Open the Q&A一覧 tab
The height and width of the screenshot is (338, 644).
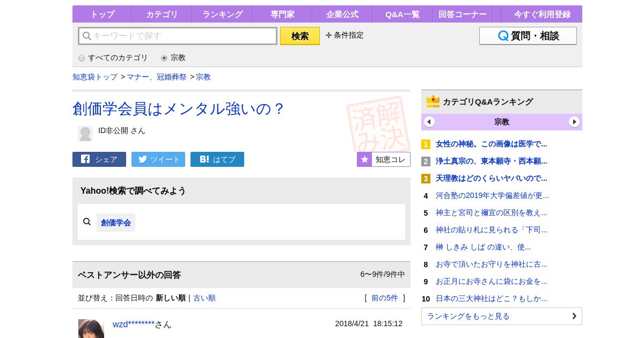tap(402, 14)
